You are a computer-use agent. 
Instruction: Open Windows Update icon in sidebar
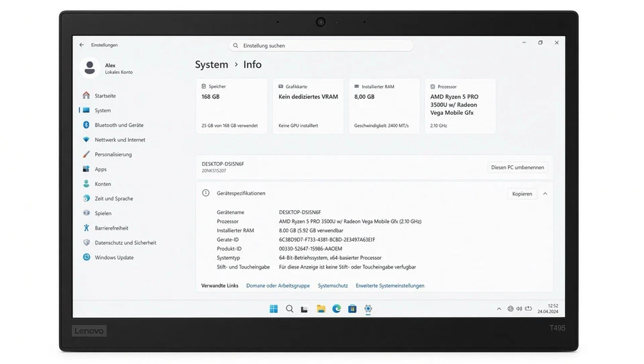[86, 257]
